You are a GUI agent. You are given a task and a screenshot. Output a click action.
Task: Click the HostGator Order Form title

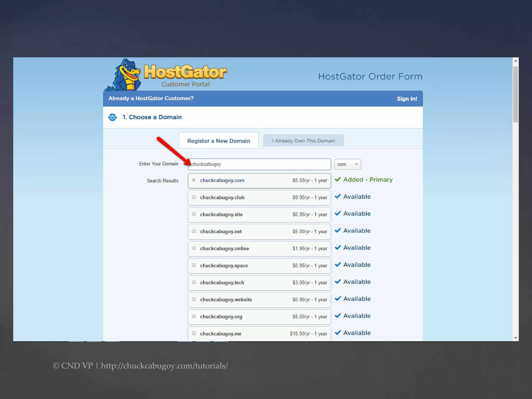[x=370, y=76]
